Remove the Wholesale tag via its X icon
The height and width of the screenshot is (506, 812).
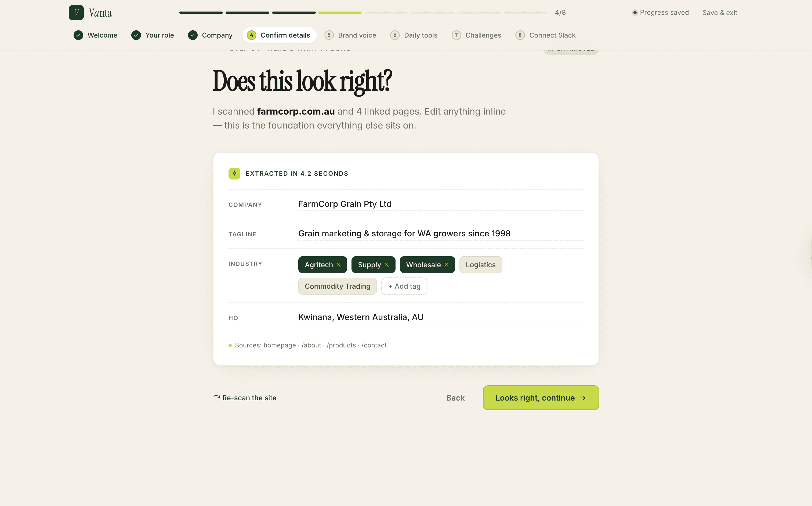tap(446, 264)
